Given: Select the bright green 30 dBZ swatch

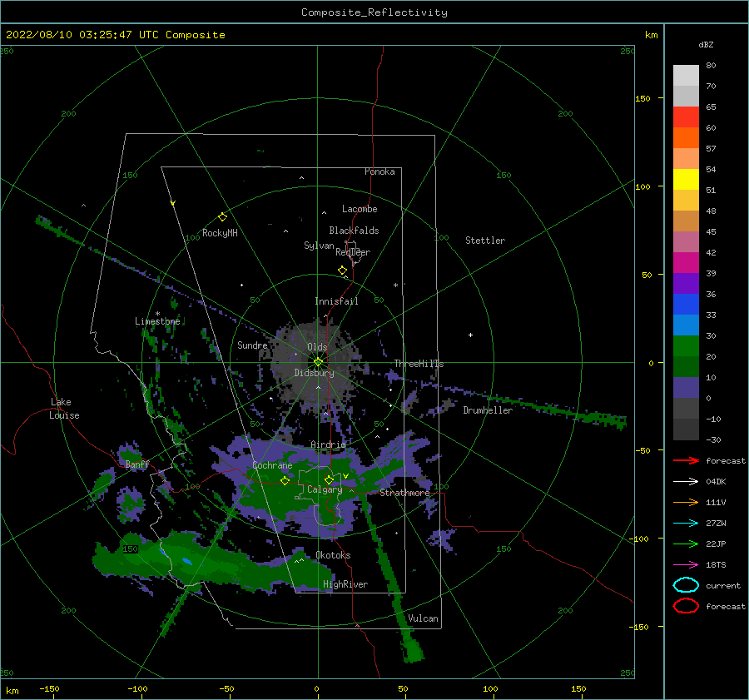Looking at the screenshot, I should 686,345.
